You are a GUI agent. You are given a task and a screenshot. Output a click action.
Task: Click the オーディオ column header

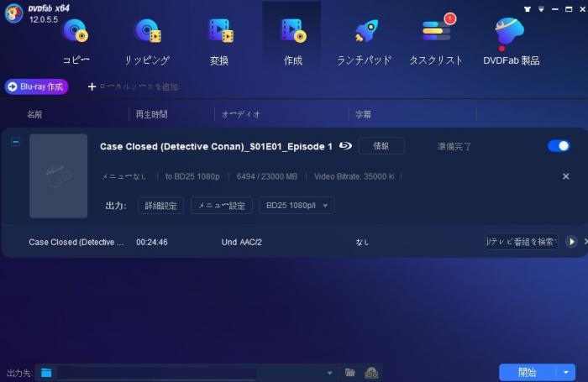(241, 114)
